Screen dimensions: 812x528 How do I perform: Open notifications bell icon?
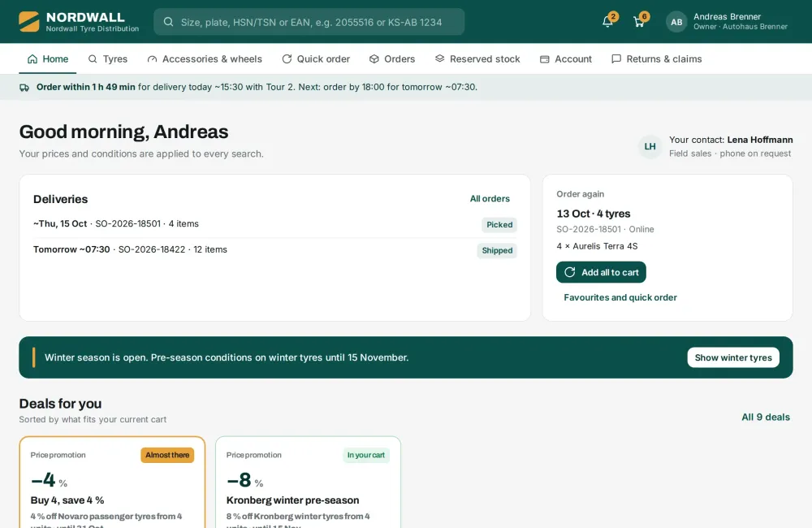[x=607, y=22]
